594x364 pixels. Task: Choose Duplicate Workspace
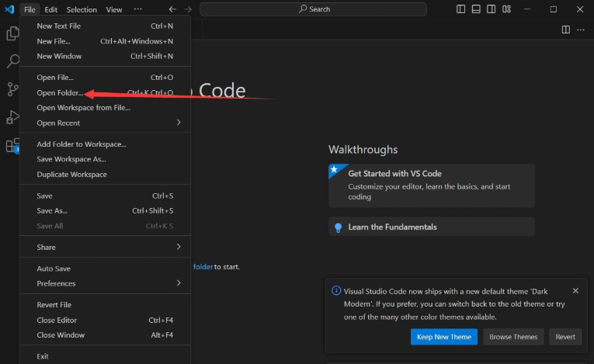[x=105, y=174]
